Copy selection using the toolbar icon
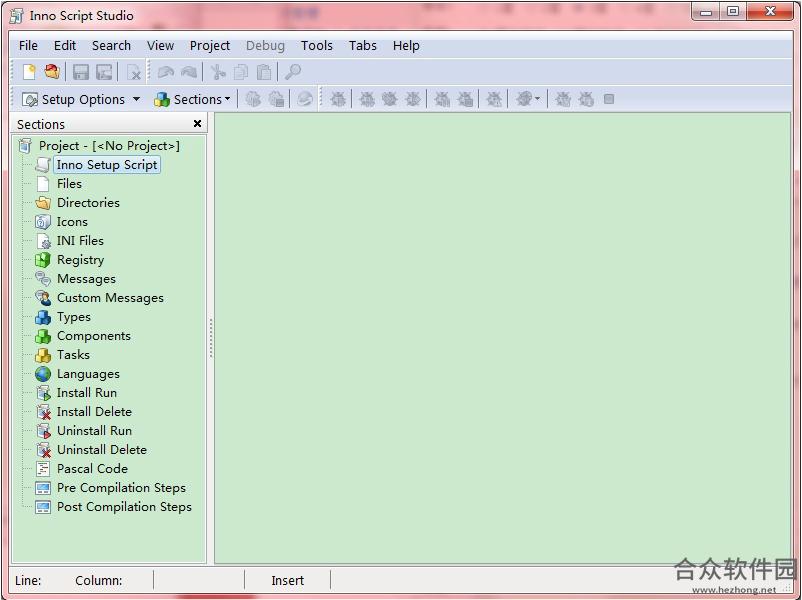This screenshot has height=600, width=802. click(x=240, y=72)
